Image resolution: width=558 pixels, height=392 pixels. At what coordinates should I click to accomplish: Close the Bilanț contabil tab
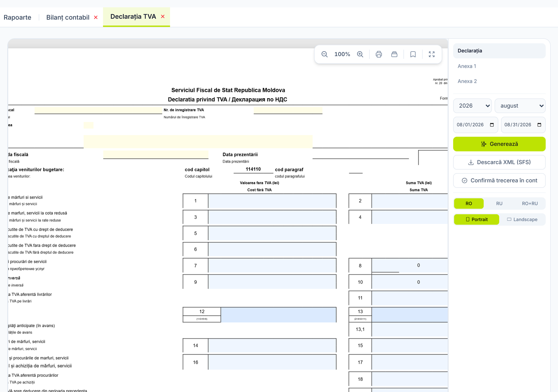(x=96, y=17)
